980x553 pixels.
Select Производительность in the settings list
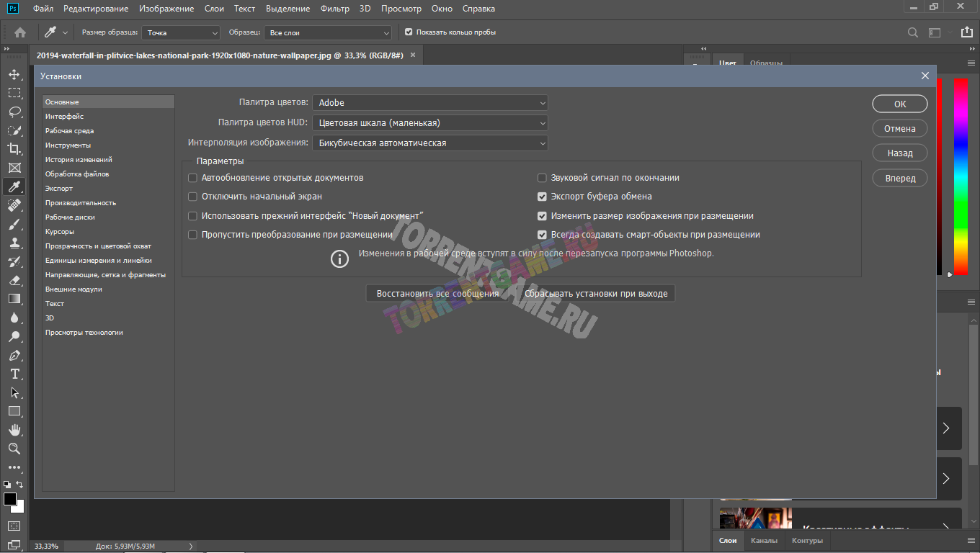[81, 203]
